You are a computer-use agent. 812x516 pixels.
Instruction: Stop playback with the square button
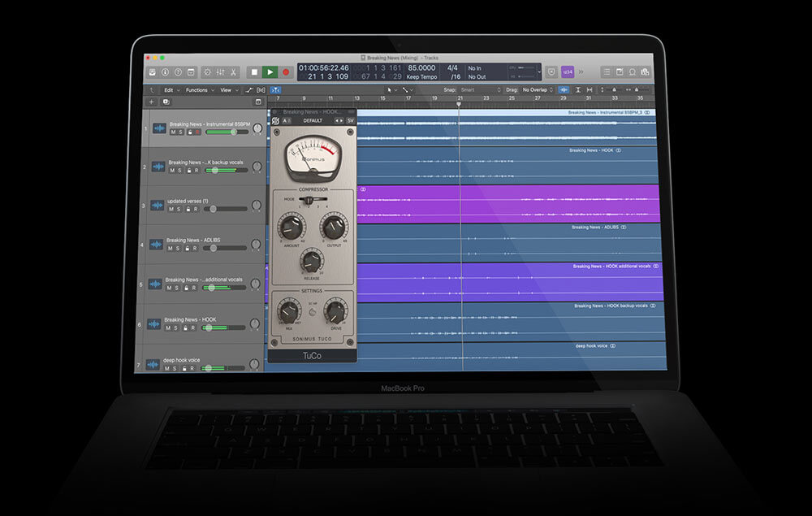(253, 72)
